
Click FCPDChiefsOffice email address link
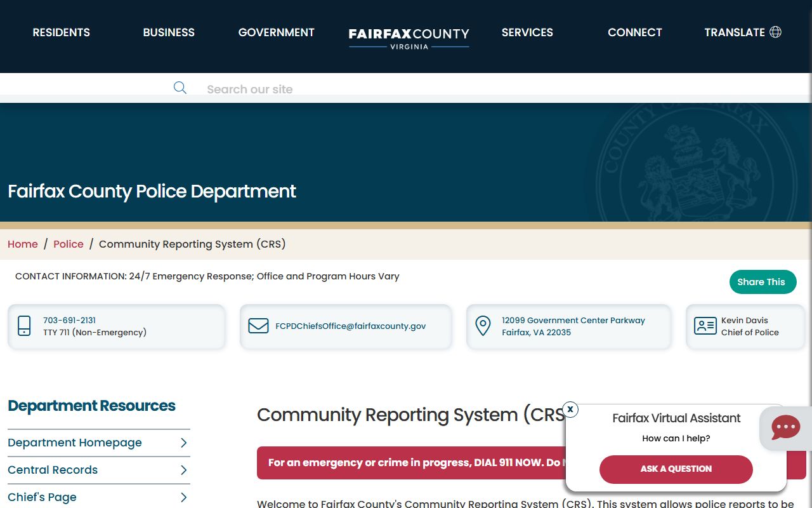coord(351,326)
